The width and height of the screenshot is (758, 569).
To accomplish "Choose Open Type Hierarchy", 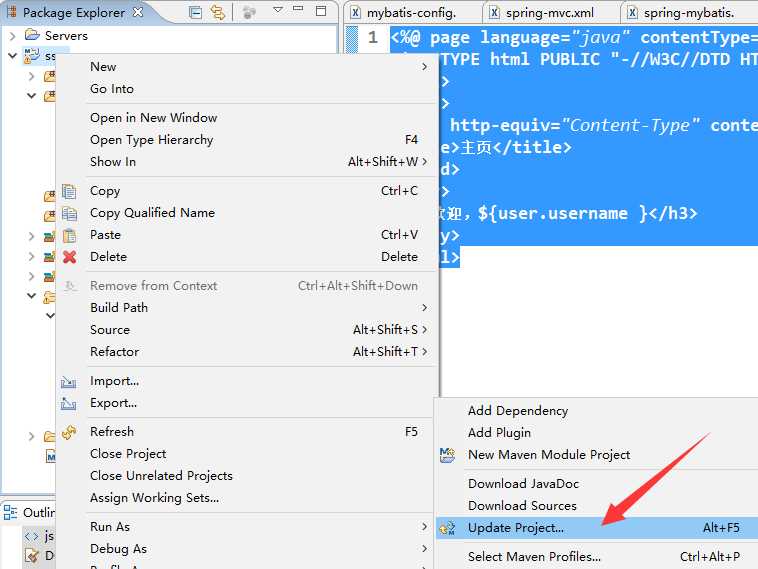I will (x=247, y=140).
